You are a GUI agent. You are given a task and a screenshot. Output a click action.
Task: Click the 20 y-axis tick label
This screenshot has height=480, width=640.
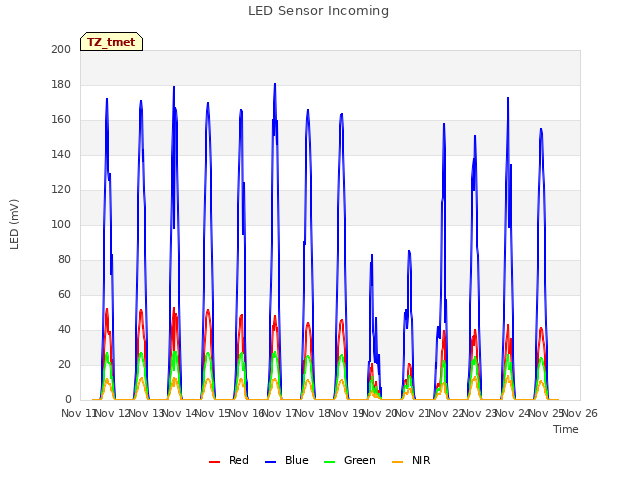click(x=64, y=364)
